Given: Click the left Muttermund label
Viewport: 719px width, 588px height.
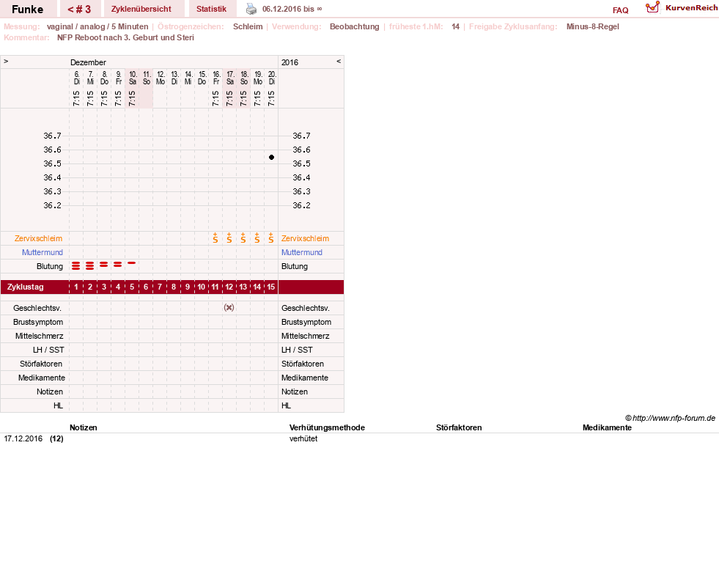Looking at the screenshot, I should pyautogui.click(x=43, y=252).
